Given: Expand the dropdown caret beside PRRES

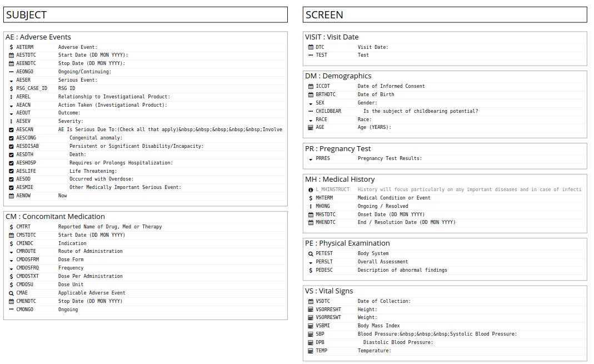Looking at the screenshot, I should 311,159.
